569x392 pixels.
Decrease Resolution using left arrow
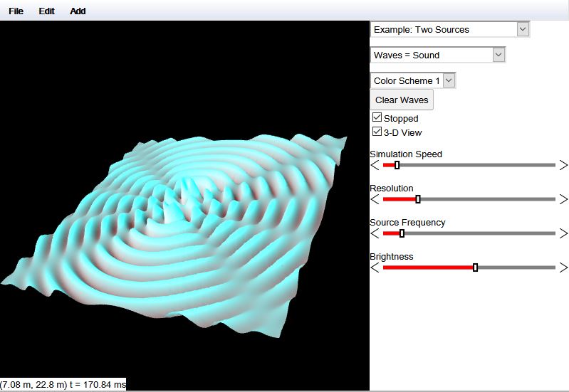[375, 199]
